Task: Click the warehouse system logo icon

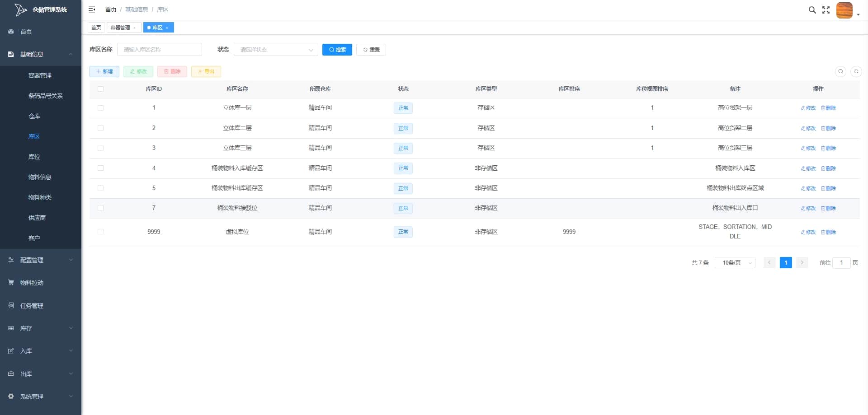Action: point(20,9)
